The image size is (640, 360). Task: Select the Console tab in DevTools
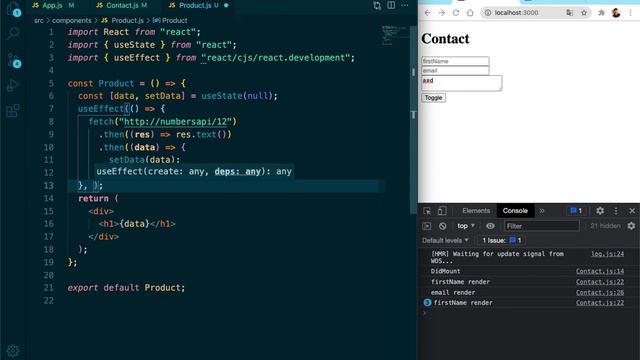[515, 211]
